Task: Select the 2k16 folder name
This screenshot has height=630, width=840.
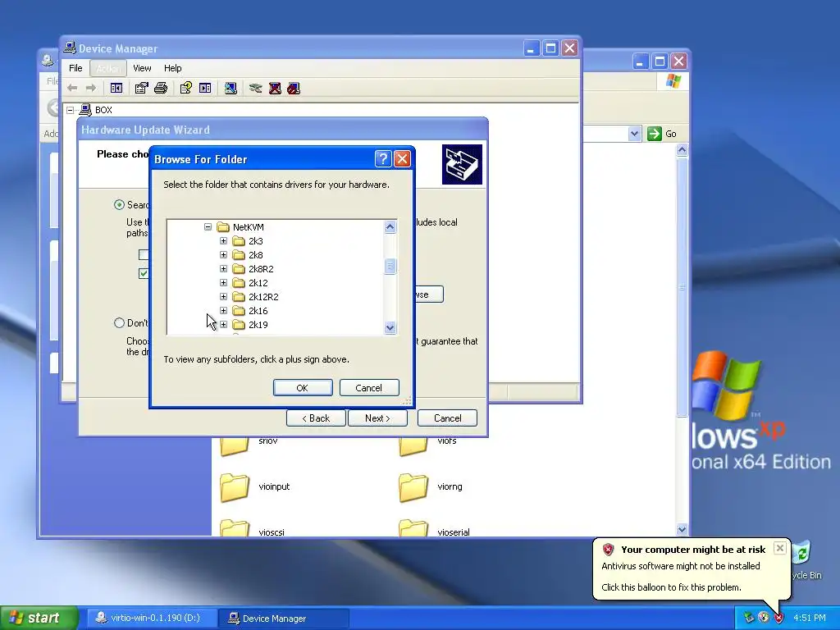Action: click(258, 311)
